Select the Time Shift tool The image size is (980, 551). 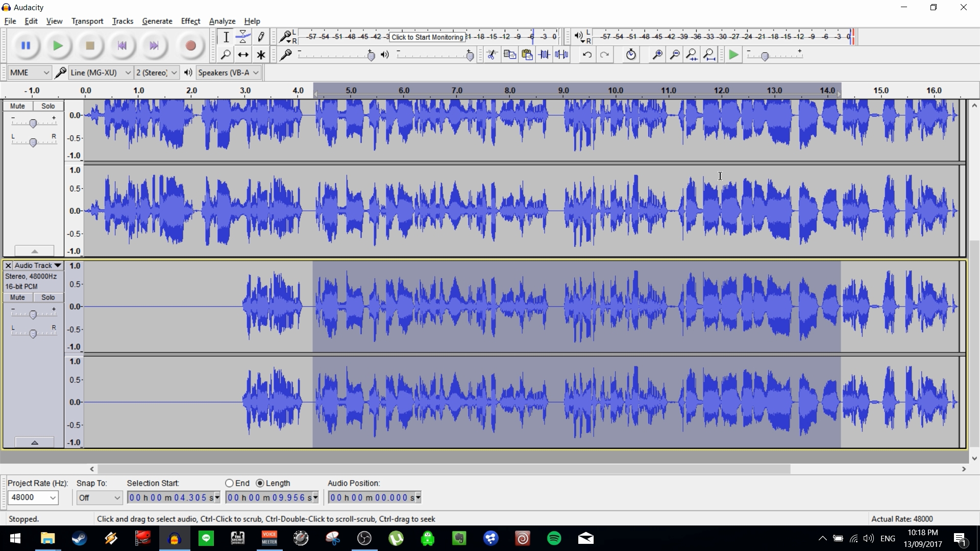(x=243, y=55)
